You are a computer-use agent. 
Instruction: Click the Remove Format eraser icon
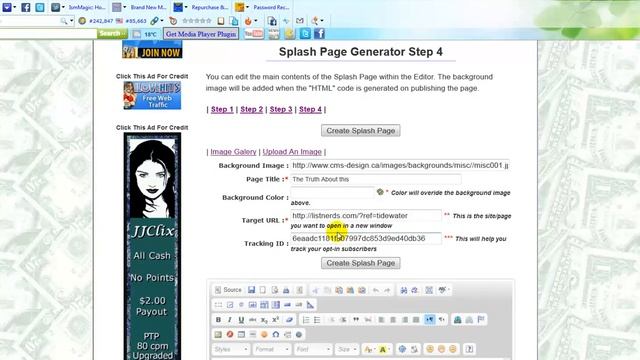click(289, 320)
